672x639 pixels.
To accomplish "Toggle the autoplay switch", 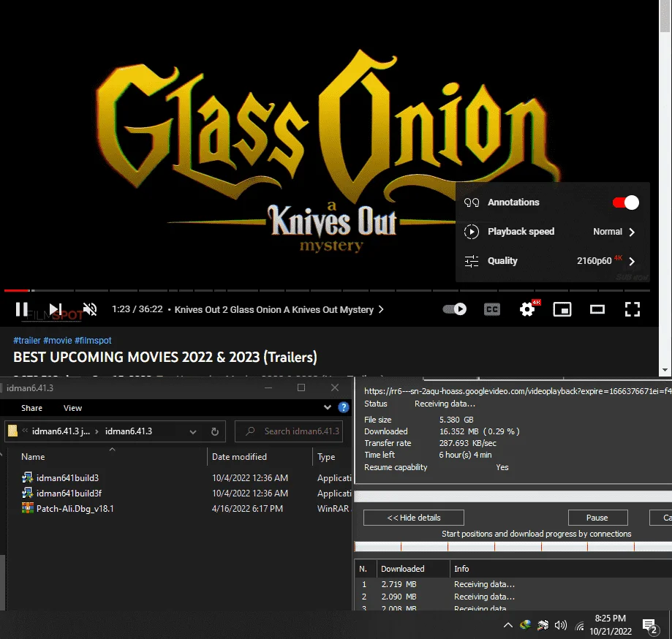I will point(455,309).
